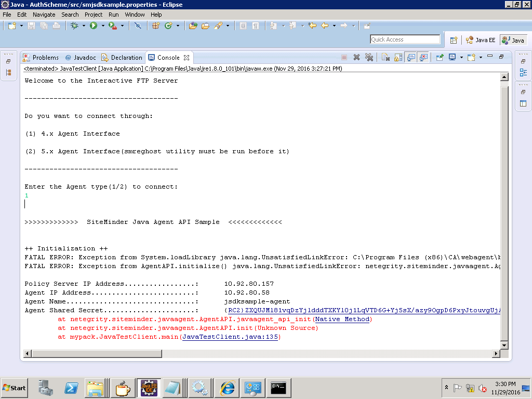
Task: Switch to the Declaration tab
Action: (x=122, y=58)
